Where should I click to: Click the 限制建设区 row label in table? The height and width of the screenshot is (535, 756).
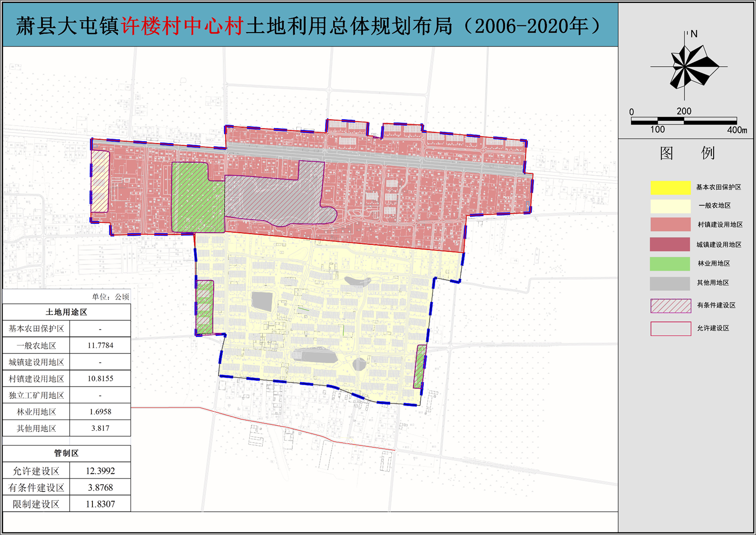pos(36,504)
